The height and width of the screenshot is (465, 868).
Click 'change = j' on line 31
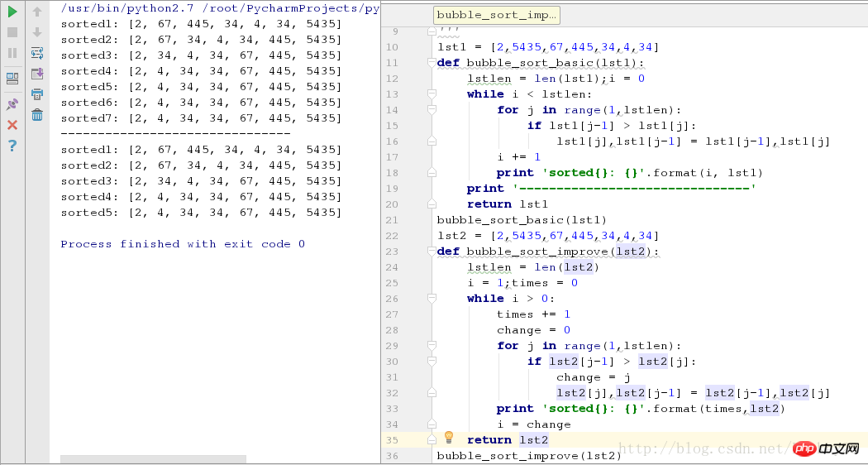(594, 377)
